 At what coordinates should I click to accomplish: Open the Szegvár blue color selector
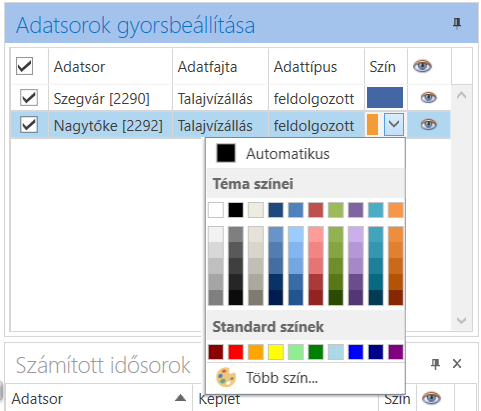[385, 98]
